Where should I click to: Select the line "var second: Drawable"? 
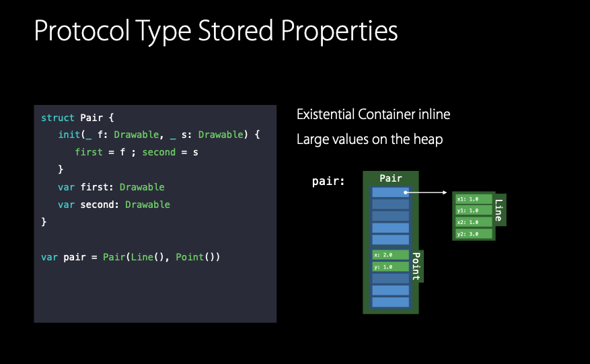[114, 205]
